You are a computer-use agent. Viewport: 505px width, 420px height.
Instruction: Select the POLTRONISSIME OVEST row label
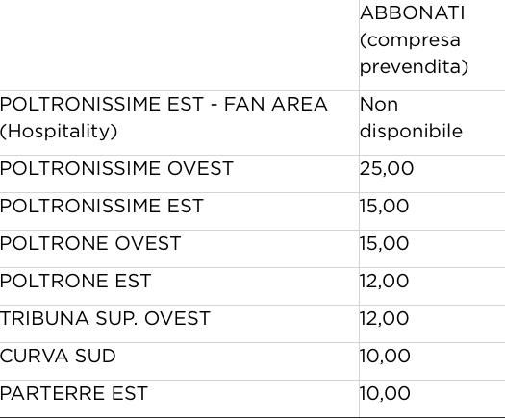click(116, 168)
